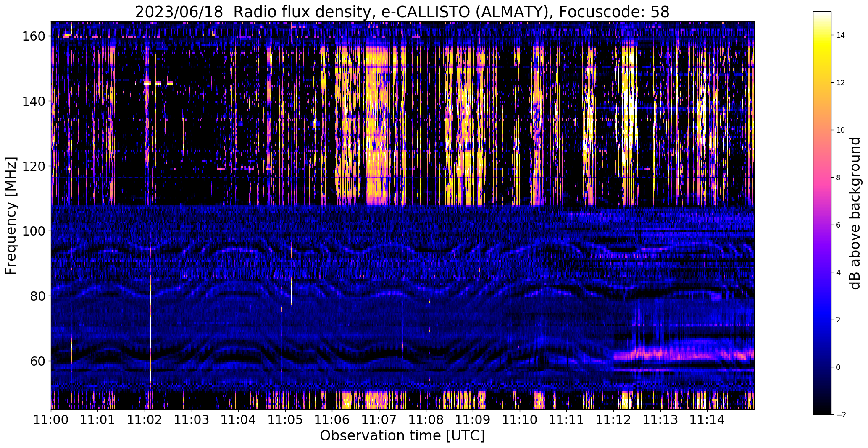Click the 11:01 time tick label
868x448 pixels.
coord(98,419)
